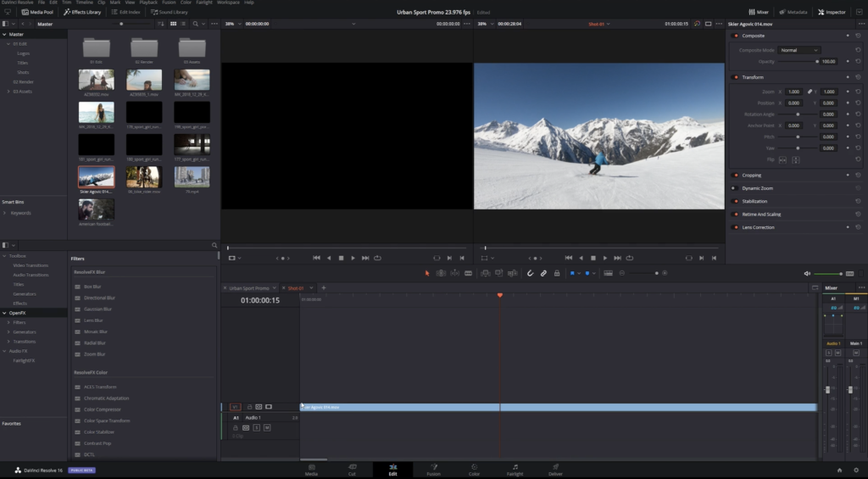Turn off the Stabilization toggle
Image resolution: width=868 pixels, height=479 pixels.
click(735, 201)
